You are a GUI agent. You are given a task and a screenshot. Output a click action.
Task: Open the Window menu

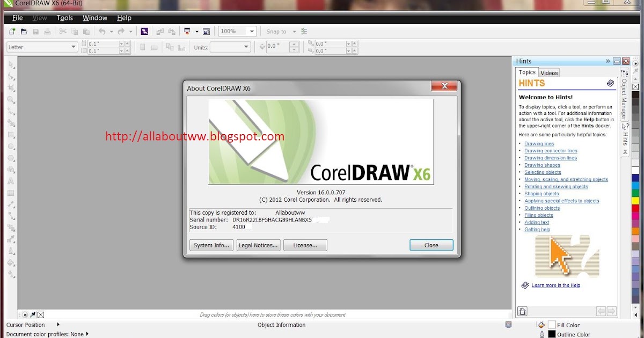(95, 18)
